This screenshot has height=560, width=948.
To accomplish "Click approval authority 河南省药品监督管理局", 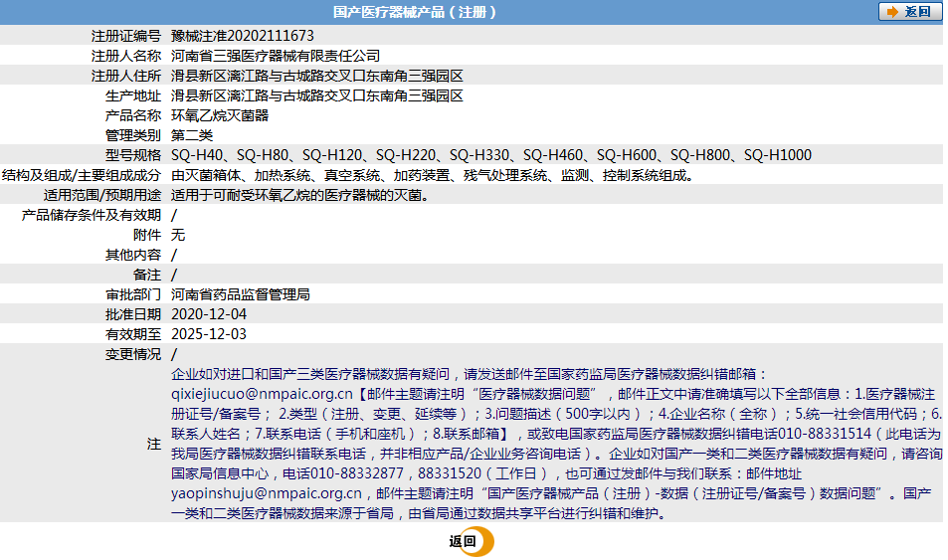I will (x=241, y=293).
